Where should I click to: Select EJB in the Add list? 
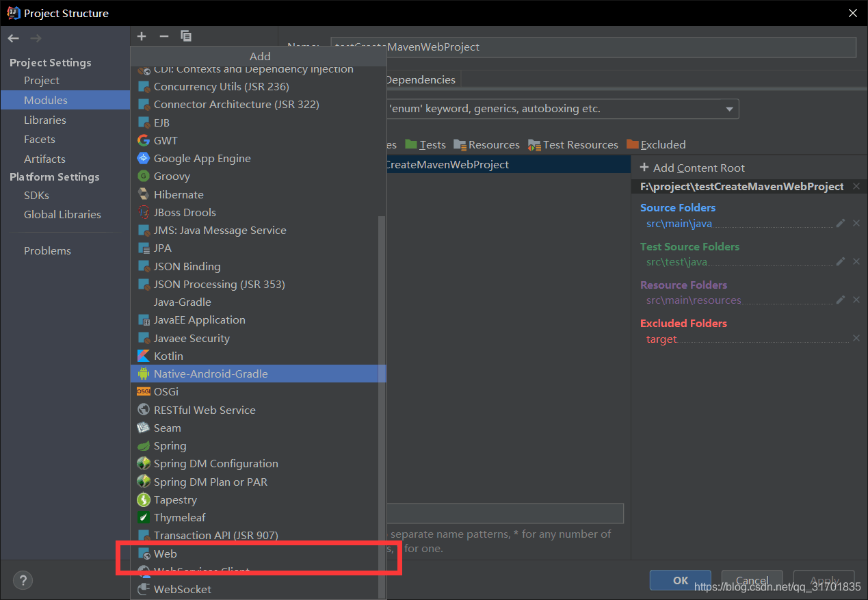point(258,122)
